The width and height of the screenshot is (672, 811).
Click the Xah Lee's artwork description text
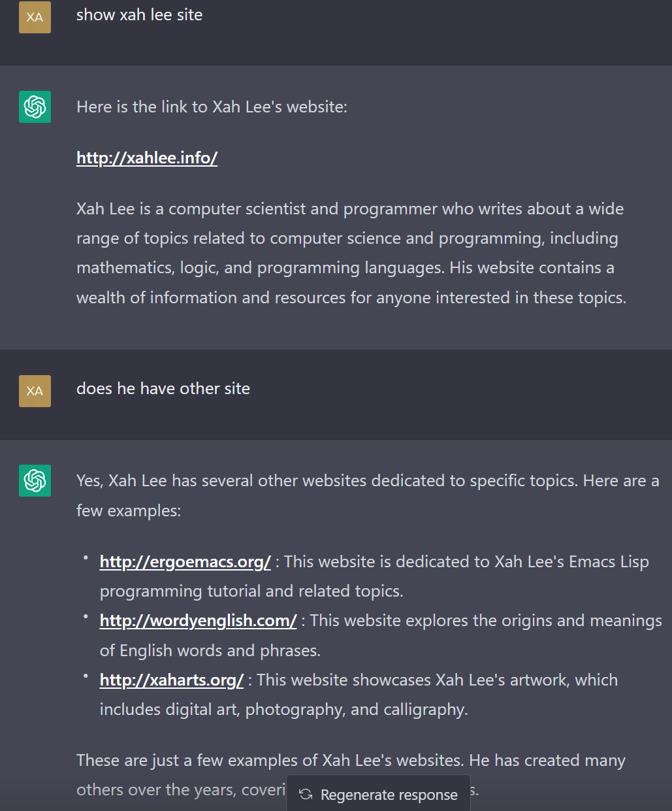point(359,695)
